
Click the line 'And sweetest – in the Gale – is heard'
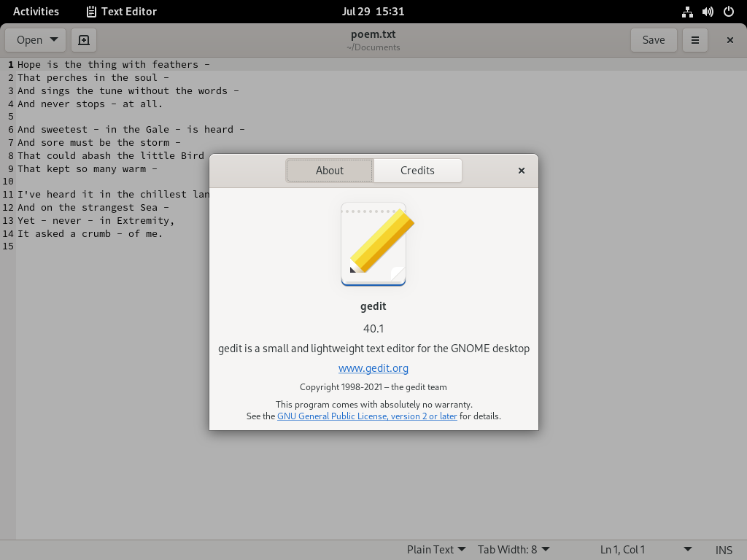point(131,129)
